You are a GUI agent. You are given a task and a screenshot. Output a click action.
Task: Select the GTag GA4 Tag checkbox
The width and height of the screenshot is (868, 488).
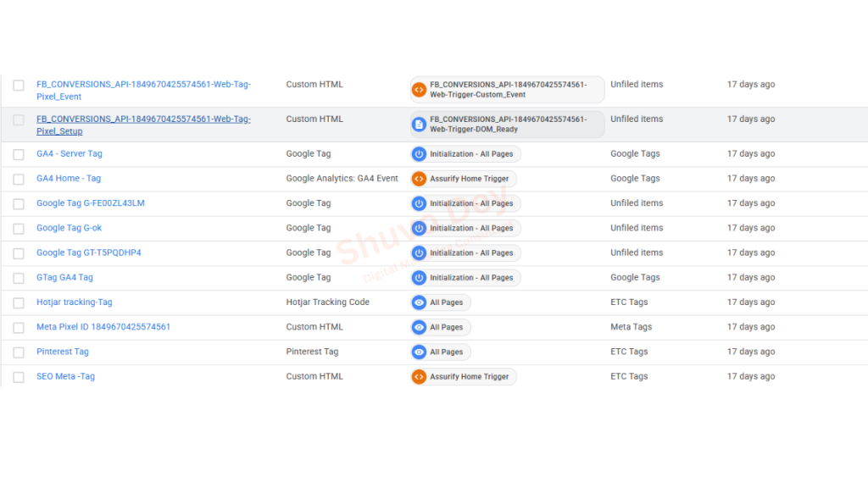(19, 278)
